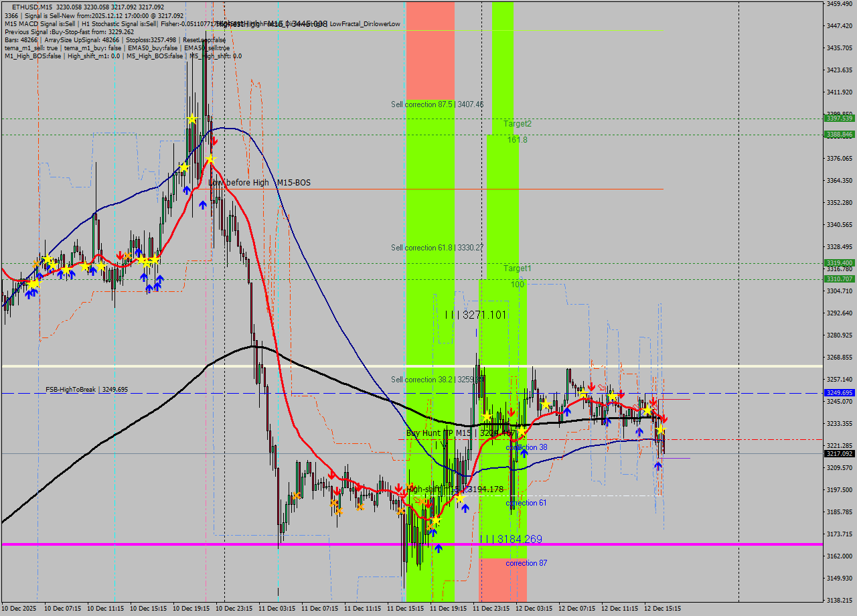
Task: Click the blue up arrow near the December 11 bottom
Action: pyautogui.click(x=439, y=549)
